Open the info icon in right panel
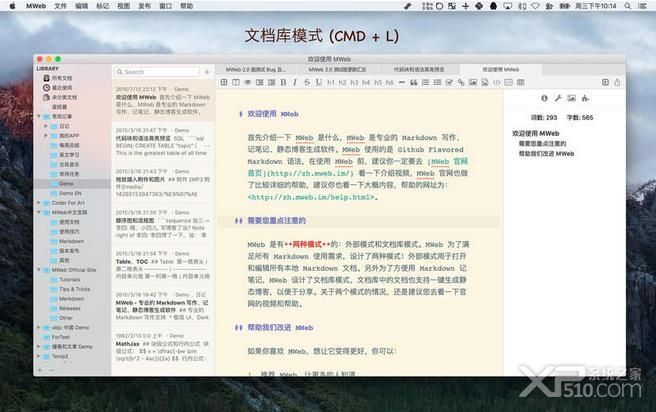 point(544,98)
